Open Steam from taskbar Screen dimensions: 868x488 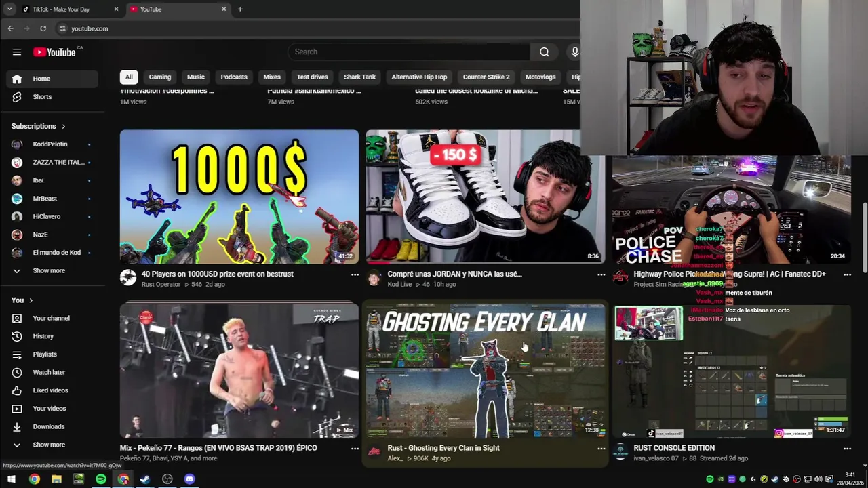(145, 479)
